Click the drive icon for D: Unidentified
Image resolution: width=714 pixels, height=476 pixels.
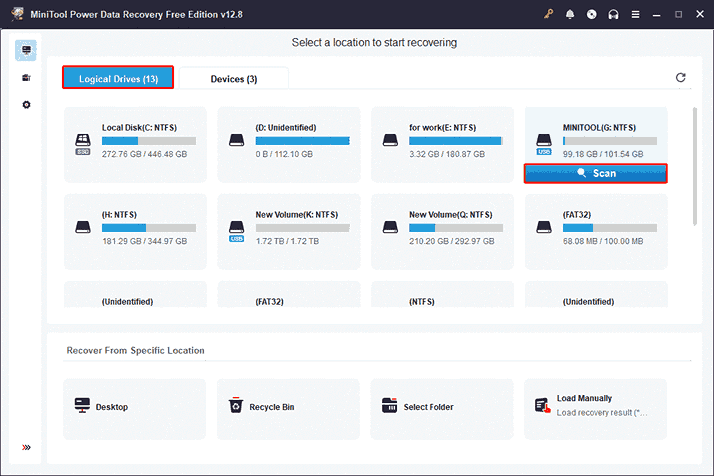[x=236, y=140]
